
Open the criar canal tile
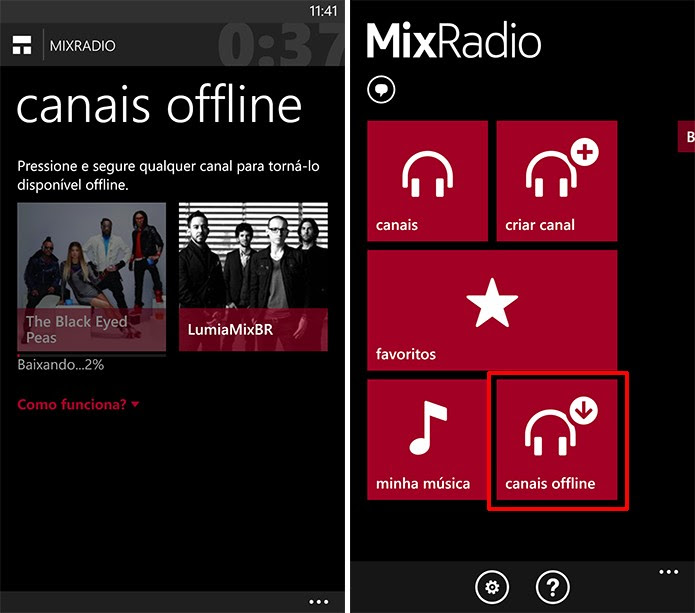(557, 181)
